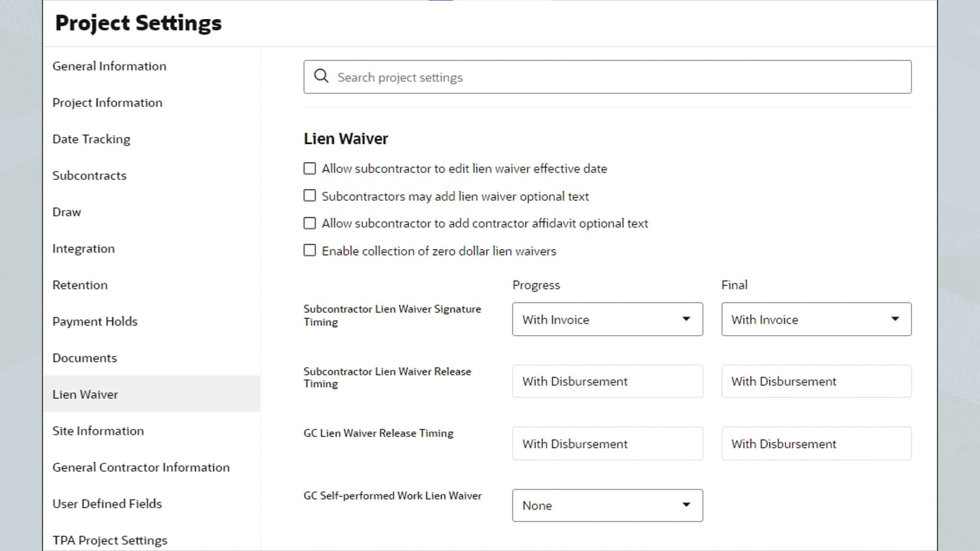The image size is (980, 551).
Task: Enable collection of zero dollar lien waivers
Action: tap(309, 251)
